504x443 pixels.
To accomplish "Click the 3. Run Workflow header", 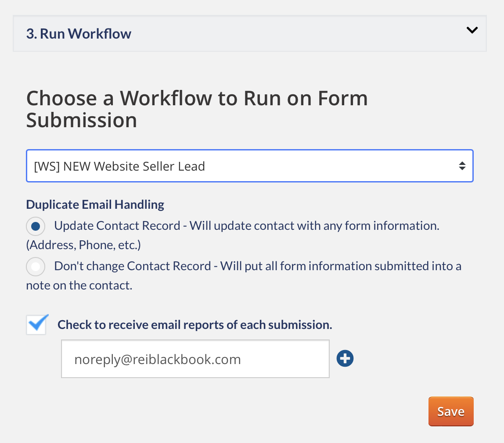I will [79, 33].
